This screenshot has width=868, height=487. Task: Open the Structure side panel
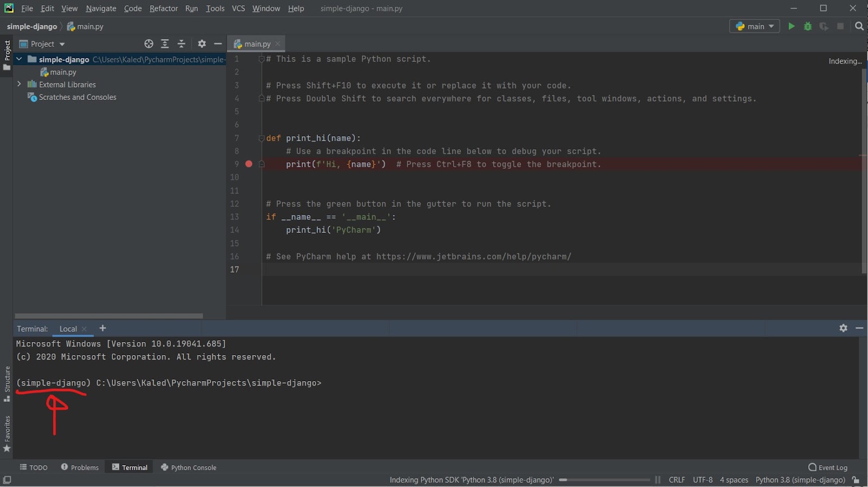[x=7, y=384]
